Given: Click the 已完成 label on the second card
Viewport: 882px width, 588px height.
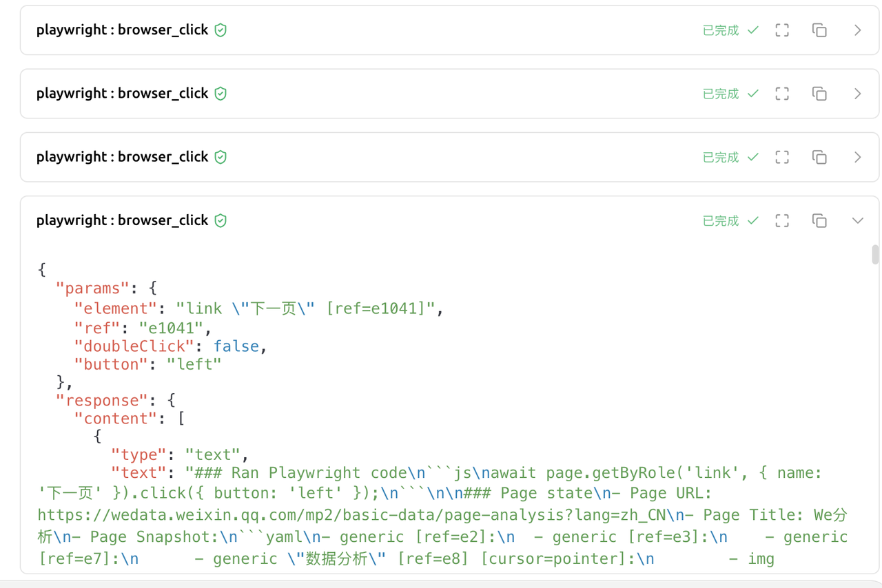Looking at the screenshot, I should click(x=720, y=94).
